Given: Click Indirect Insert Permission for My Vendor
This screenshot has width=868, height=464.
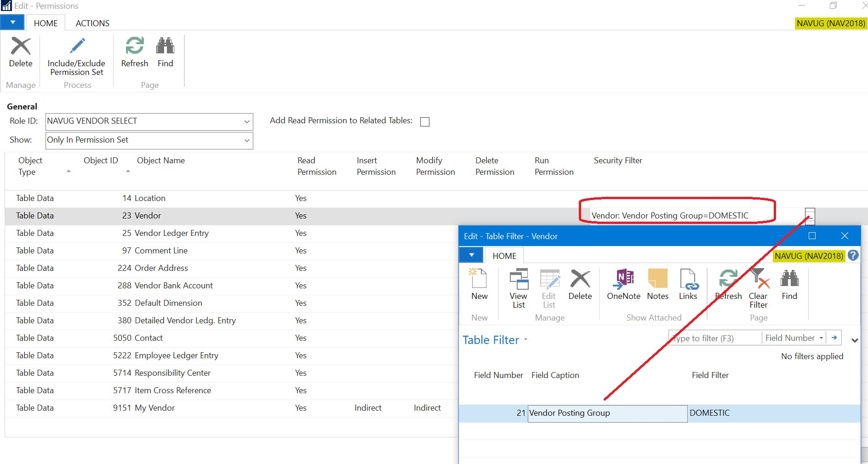Looking at the screenshot, I should 368,408.
